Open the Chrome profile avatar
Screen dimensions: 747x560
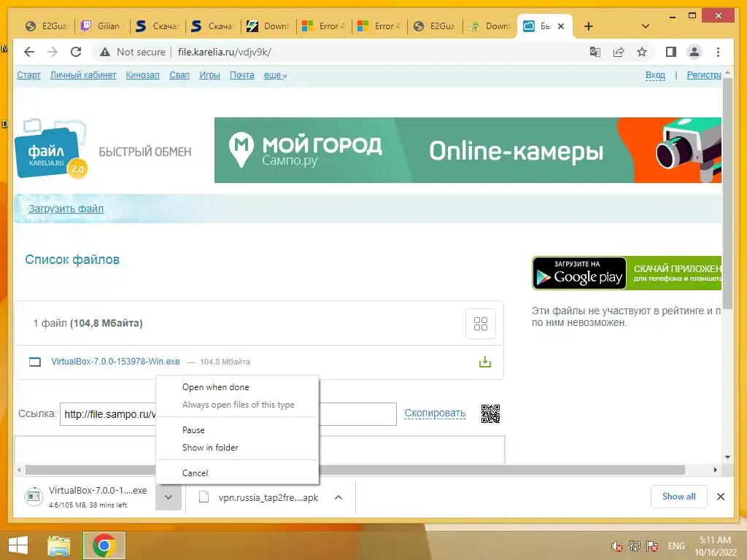coord(694,52)
